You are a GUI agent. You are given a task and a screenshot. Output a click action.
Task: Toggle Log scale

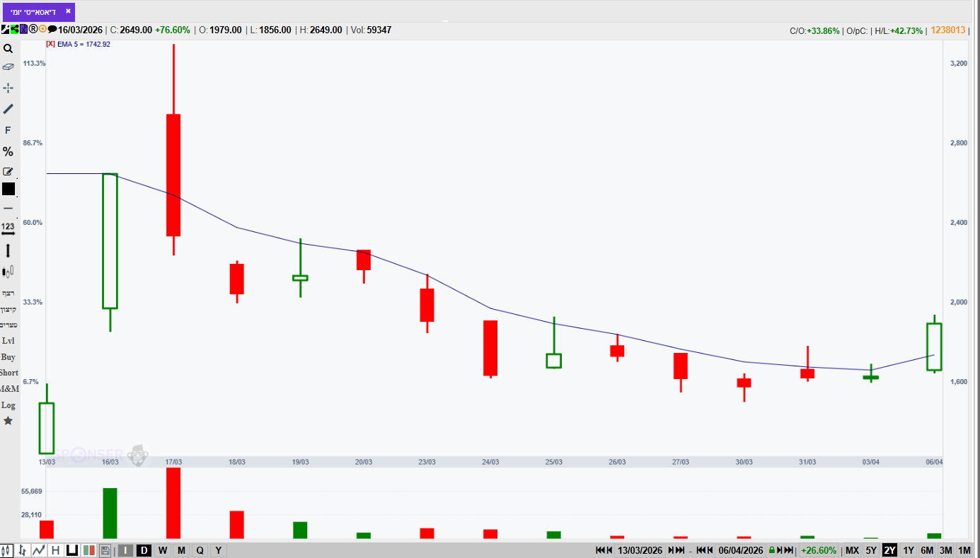[8, 405]
